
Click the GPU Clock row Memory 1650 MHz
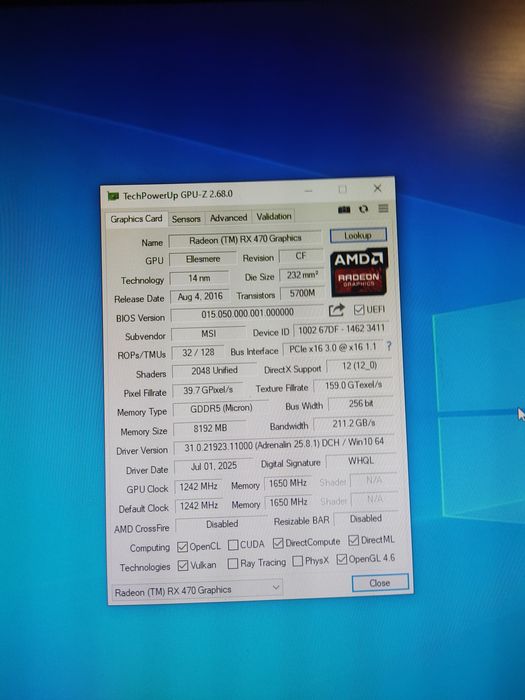pos(288,483)
